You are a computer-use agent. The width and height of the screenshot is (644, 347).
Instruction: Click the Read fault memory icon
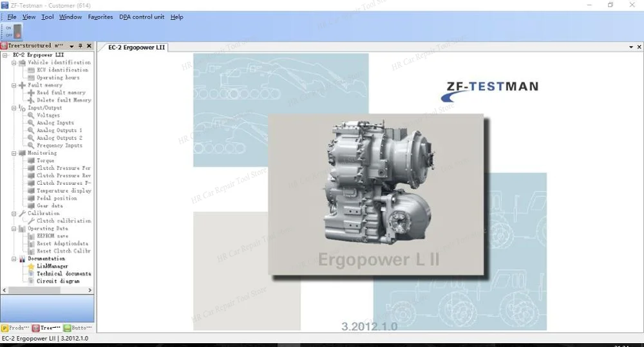(x=31, y=93)
